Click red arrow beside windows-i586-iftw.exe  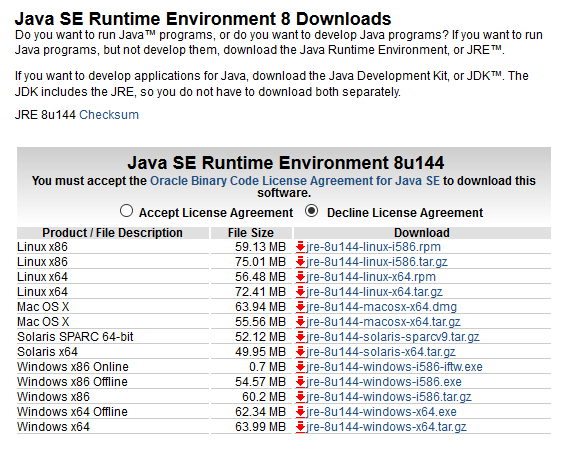click(300, 367)
